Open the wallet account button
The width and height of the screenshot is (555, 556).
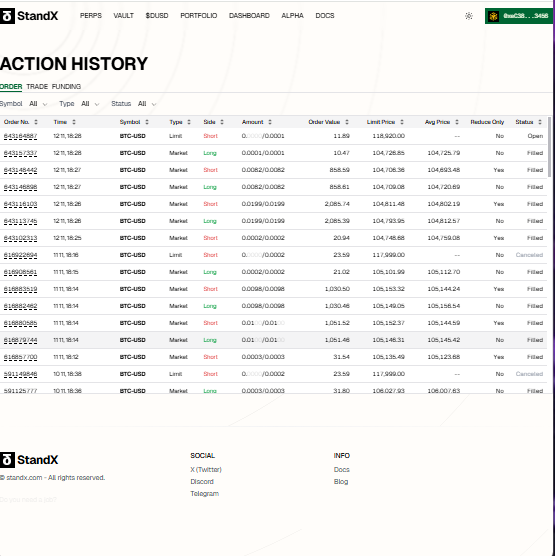point(518,16)
